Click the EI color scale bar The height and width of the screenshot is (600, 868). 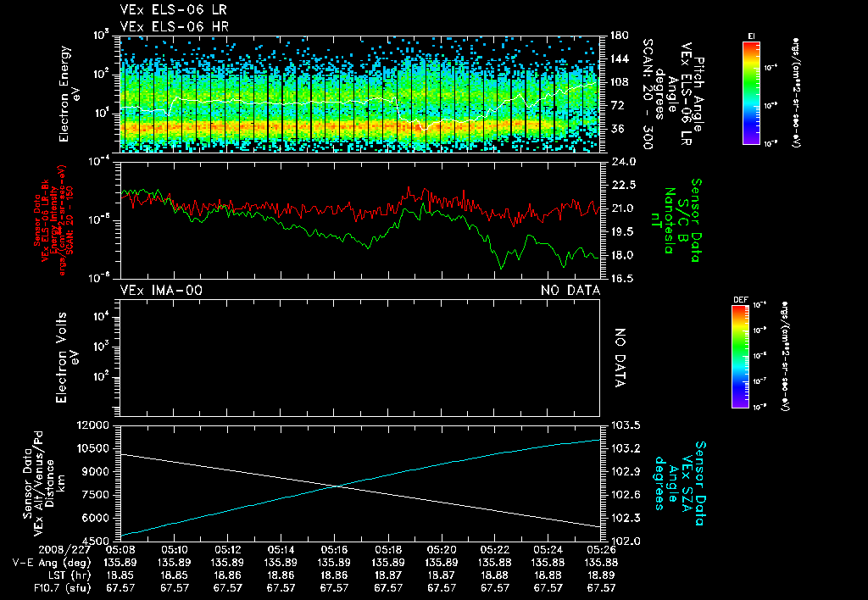pos(751,92)
